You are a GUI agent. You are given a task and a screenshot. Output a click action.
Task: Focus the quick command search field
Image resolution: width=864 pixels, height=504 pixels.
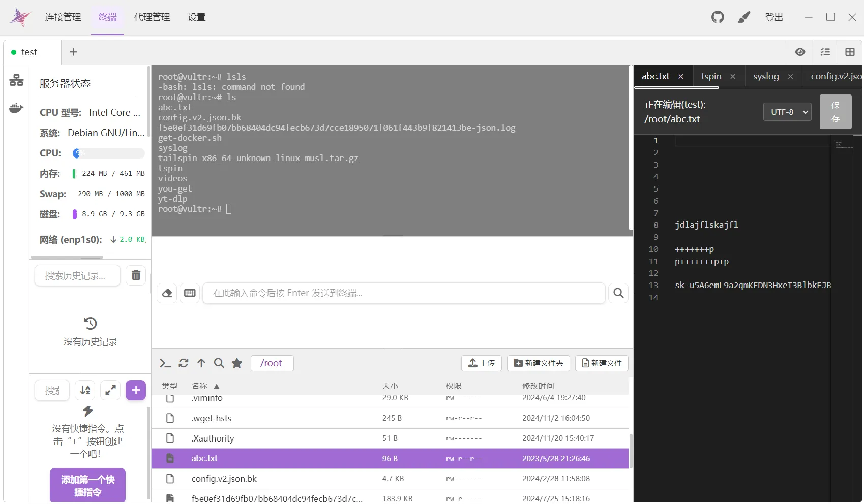[52, 390]
